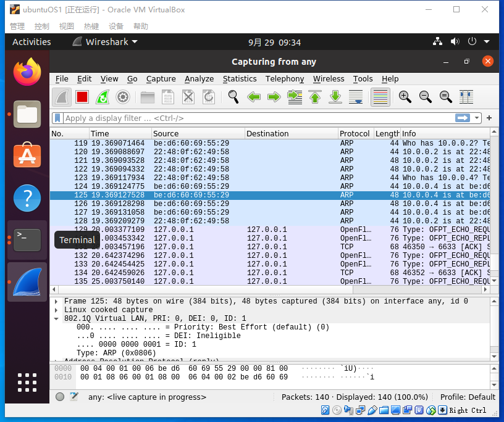
Task: Go back in packet history
Action: [254, 97]
